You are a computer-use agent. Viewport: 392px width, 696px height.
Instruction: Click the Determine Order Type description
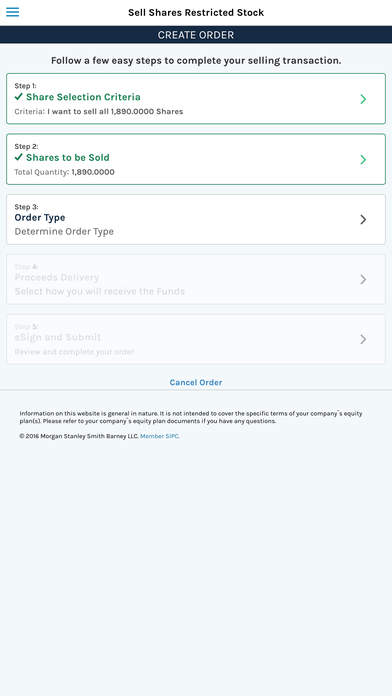click(x=64, y=231)
